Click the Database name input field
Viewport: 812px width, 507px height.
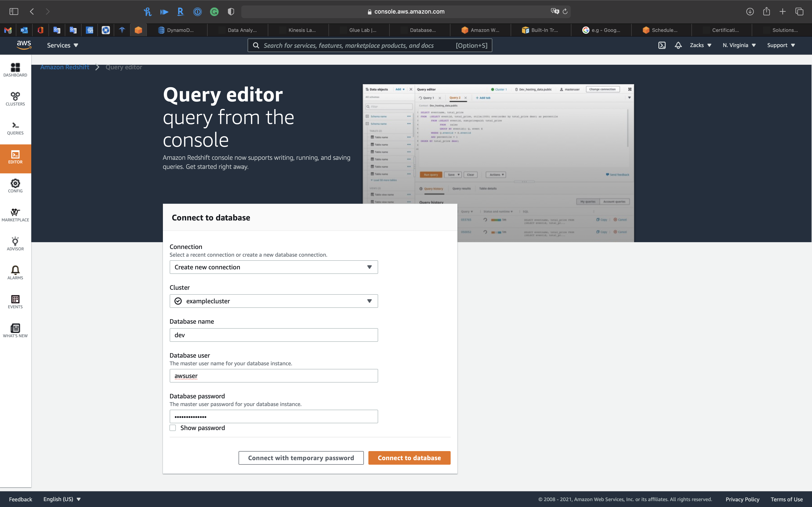273,335
